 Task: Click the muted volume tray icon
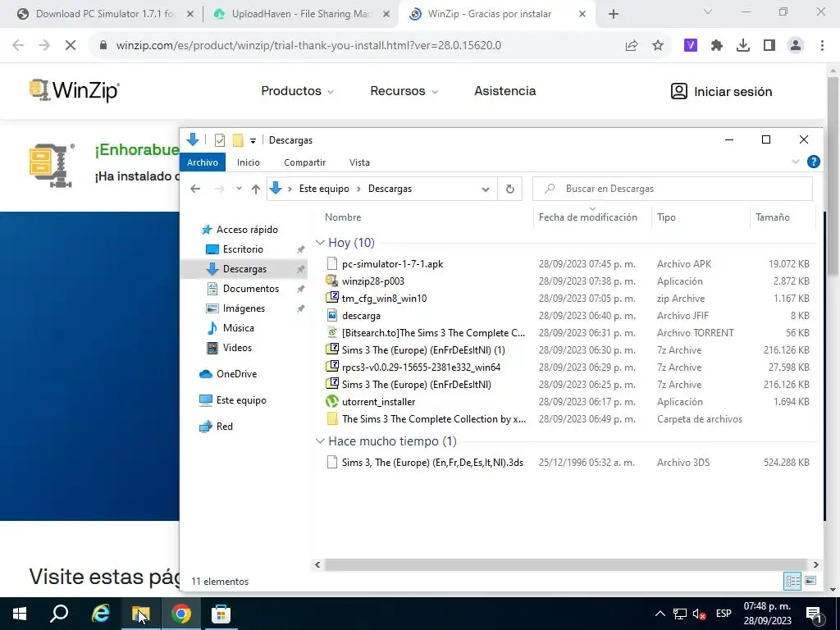[699, 614]
